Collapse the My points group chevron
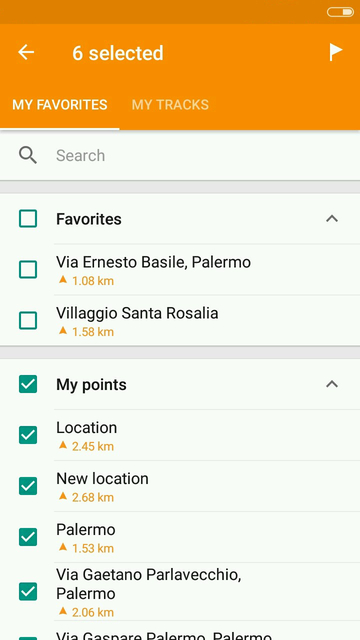Image resolution: width=360 pixels, height=640 pixels. click(332, 384)
